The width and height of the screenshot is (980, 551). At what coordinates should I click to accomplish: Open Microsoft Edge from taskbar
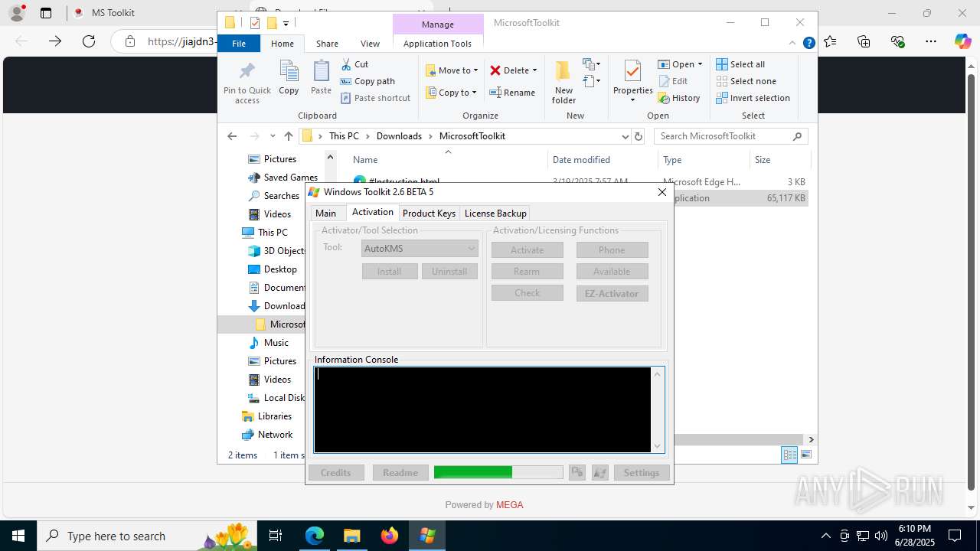pos(315,536)
